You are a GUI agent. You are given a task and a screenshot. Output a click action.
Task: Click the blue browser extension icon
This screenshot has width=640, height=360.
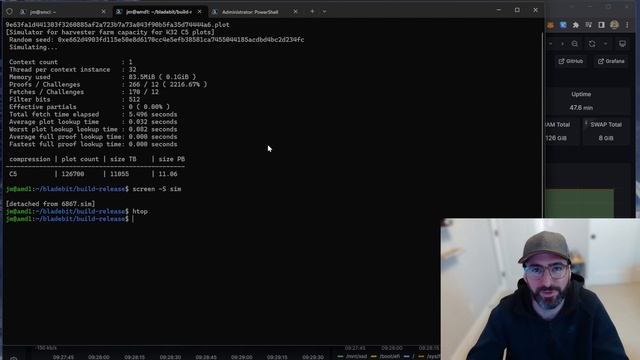pos(563,25)
